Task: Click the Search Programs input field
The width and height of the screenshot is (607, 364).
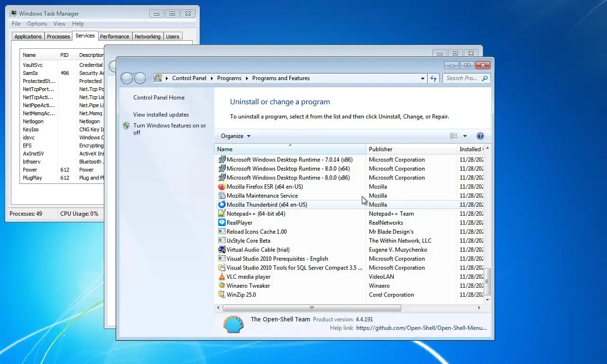Action: (x=463, y=78)
